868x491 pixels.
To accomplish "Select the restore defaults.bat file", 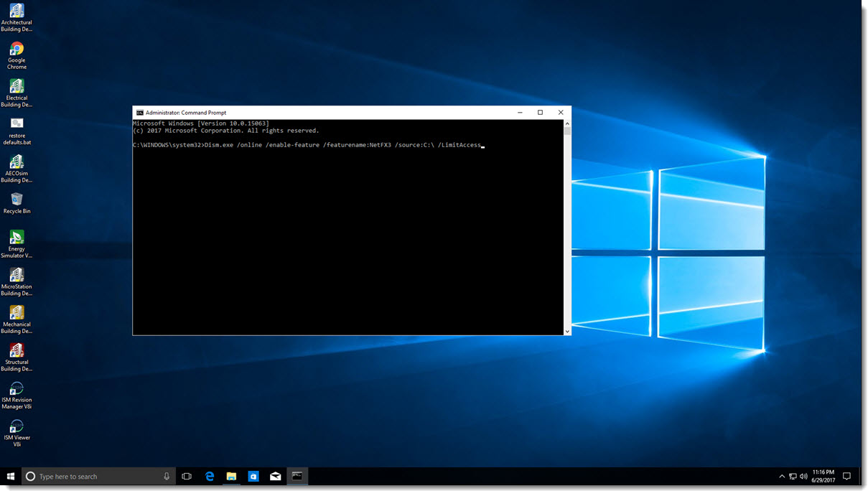I will [17, 130].
